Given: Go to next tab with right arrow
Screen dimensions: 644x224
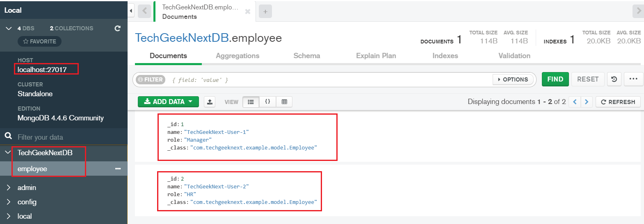Looking at the screenshot, I should 638,11.
